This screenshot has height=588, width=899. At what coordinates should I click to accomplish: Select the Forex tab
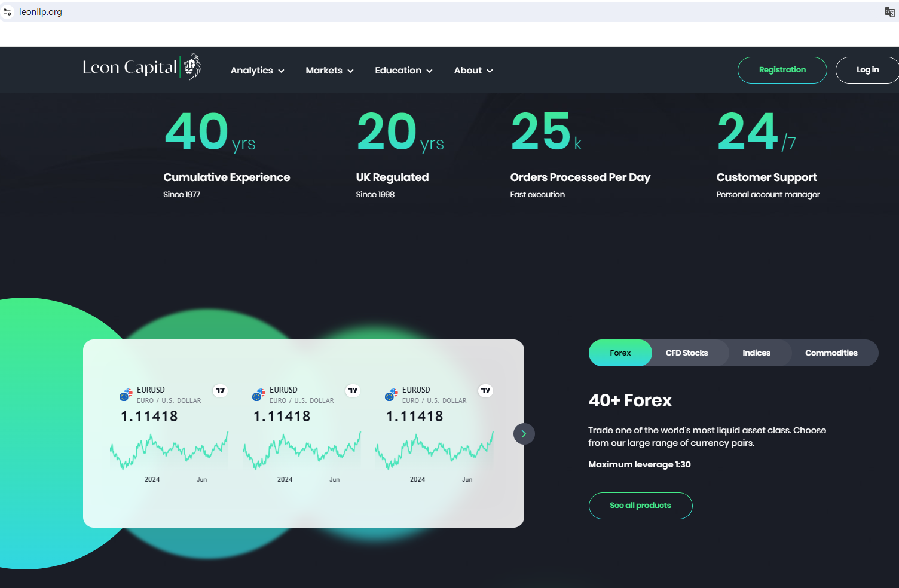click(620, 353)
